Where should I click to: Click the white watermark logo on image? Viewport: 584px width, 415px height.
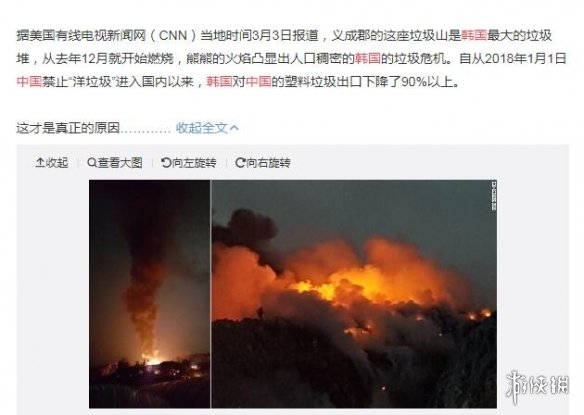point(537,386)
